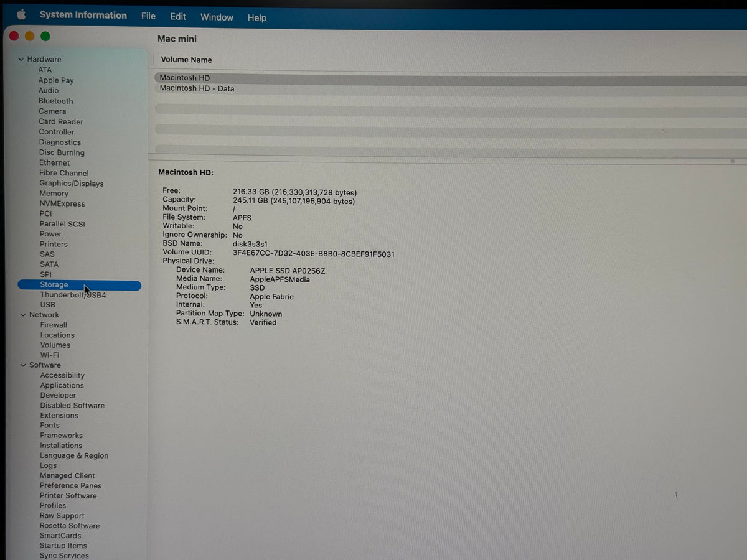Select Memory in the sidebar
Screen dimensions: 747x560
[x=54, y=194]
